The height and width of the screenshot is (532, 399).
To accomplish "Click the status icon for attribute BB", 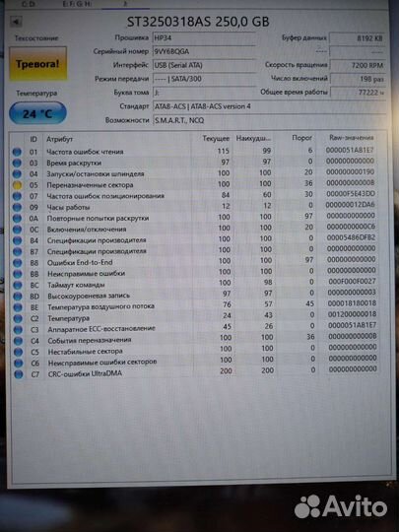I will point(18,274).
